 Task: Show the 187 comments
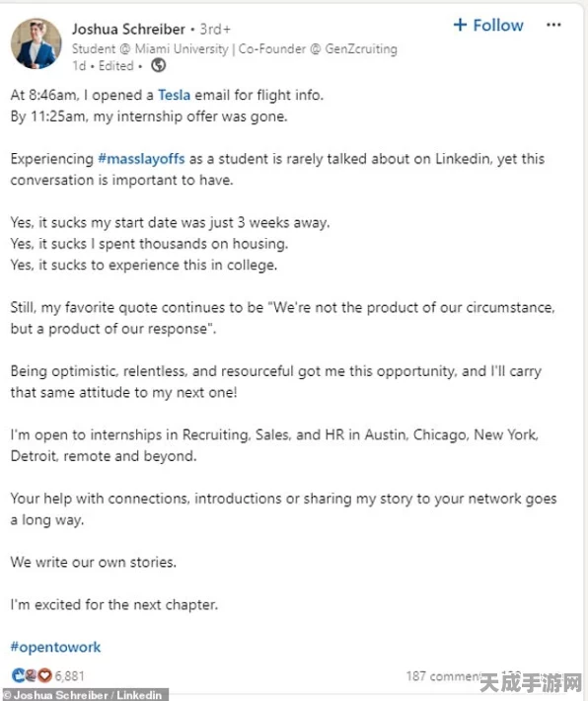point(442,676)
